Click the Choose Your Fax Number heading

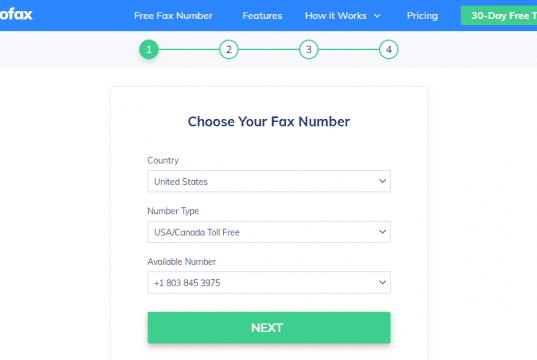(x=269, y=122)
